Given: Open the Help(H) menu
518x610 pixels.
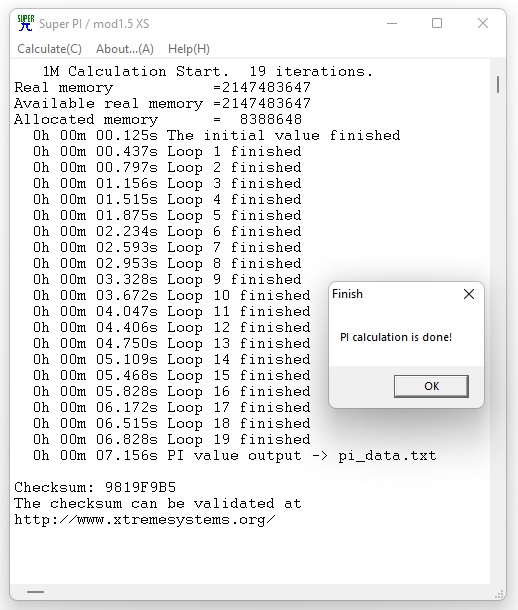Looking at the screenshot, I should [189, 49].
